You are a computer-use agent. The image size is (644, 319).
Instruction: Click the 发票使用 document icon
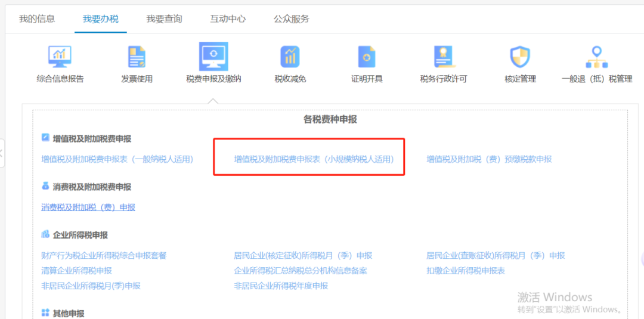[137, 57]
